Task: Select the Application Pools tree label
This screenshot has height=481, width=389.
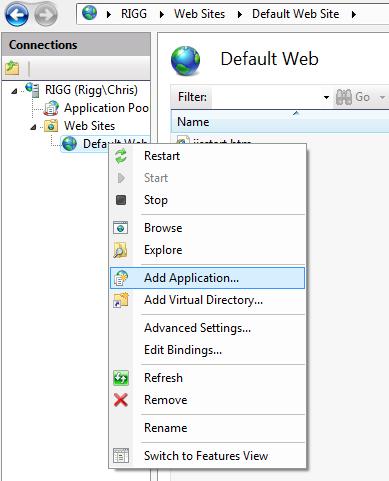Action: pos(106,108)
